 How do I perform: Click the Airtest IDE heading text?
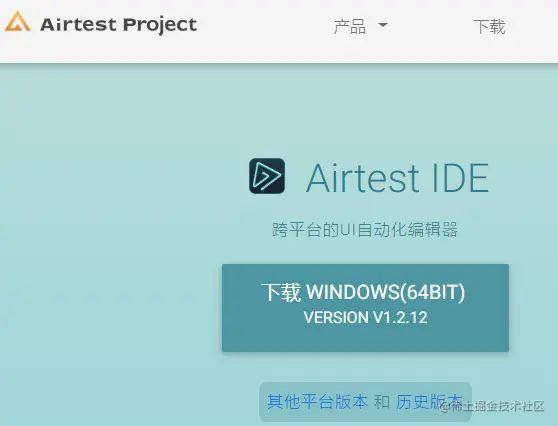398,178
